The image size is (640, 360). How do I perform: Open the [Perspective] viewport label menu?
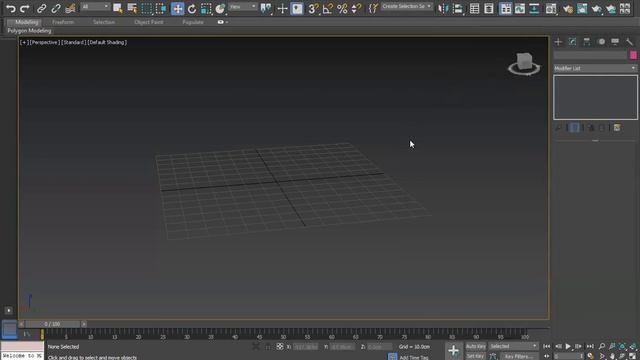point(44,42)
